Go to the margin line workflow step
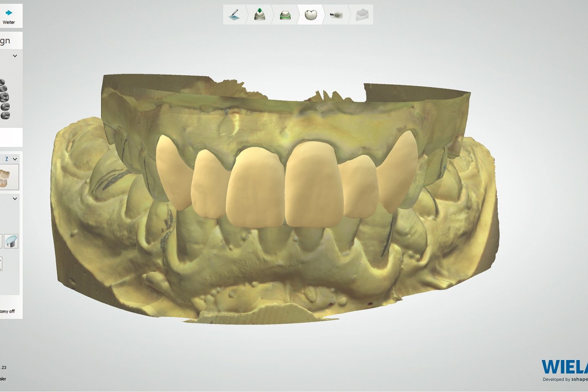588x392 pixels. pyautogui.click(x=285, y=16)
